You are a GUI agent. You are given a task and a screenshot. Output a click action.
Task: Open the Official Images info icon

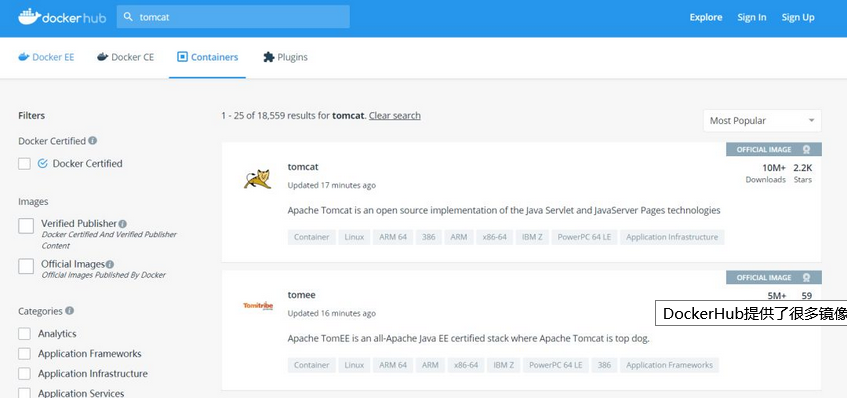pyautogui.click(x=110, y=265)
